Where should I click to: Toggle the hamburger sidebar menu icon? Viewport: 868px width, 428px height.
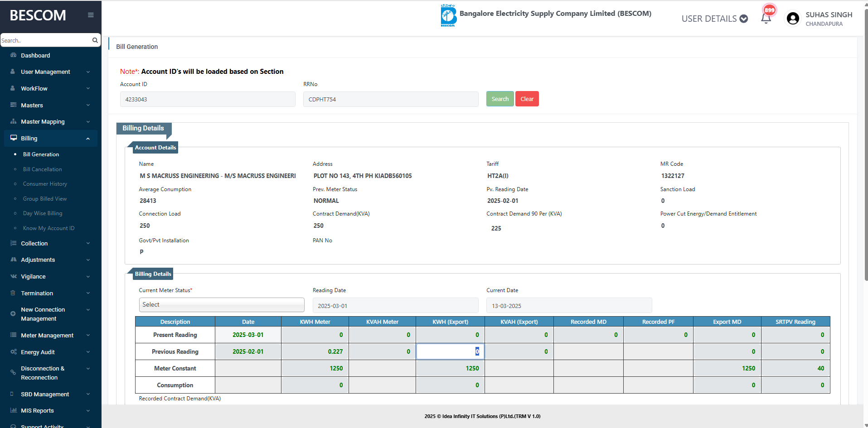91,15
